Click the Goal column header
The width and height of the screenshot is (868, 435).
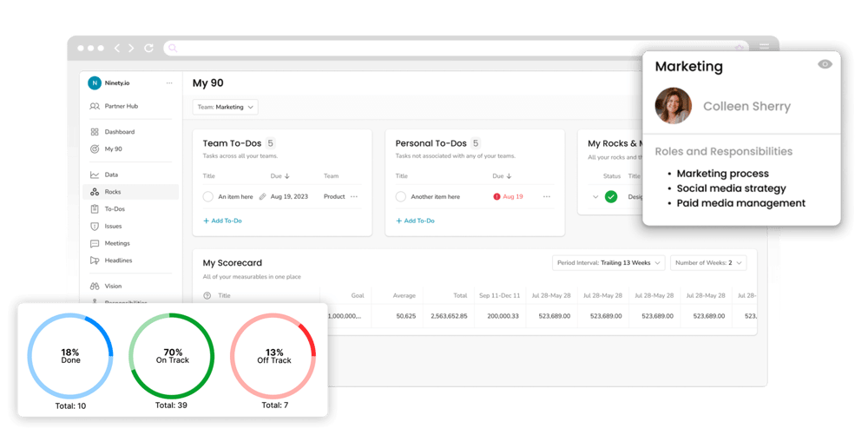(358, 295)
